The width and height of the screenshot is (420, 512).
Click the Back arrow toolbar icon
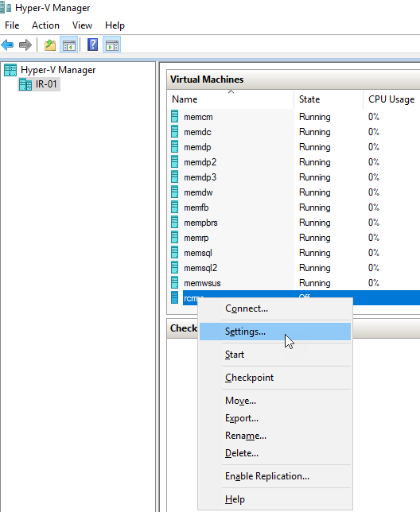click(x=7, y=45)
